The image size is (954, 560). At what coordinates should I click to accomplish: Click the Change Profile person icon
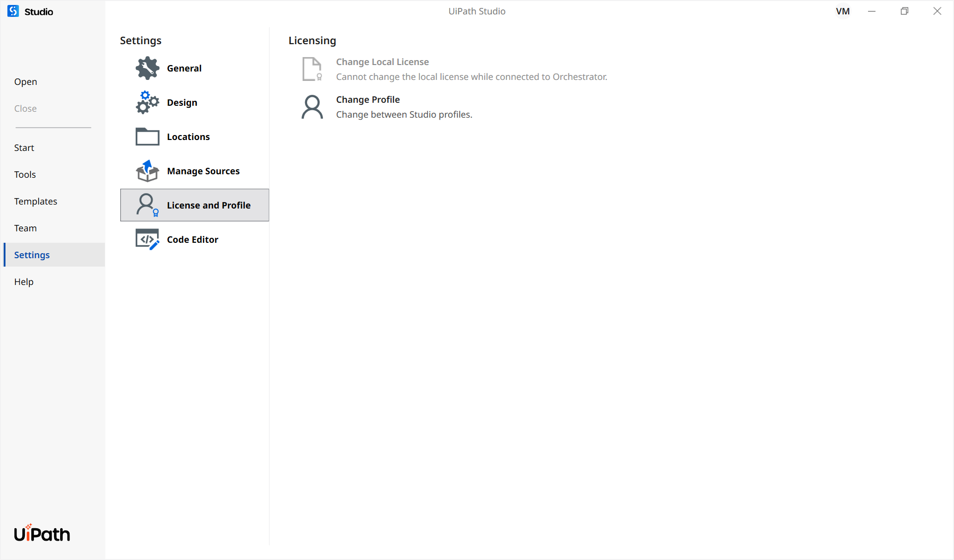312,107
